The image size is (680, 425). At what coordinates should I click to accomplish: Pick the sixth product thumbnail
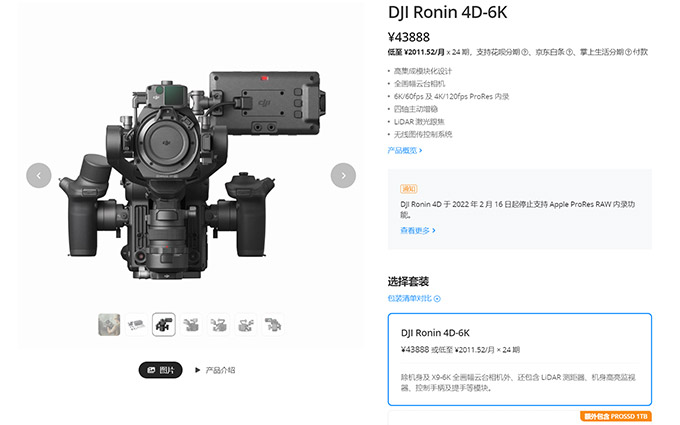pos(245,324)
